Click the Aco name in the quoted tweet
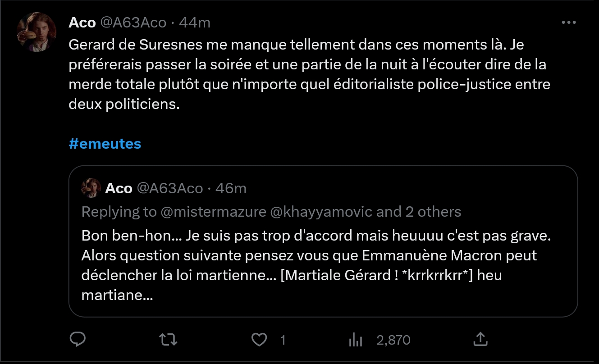Viewport: 599px width, 364px height. point(119,188)
